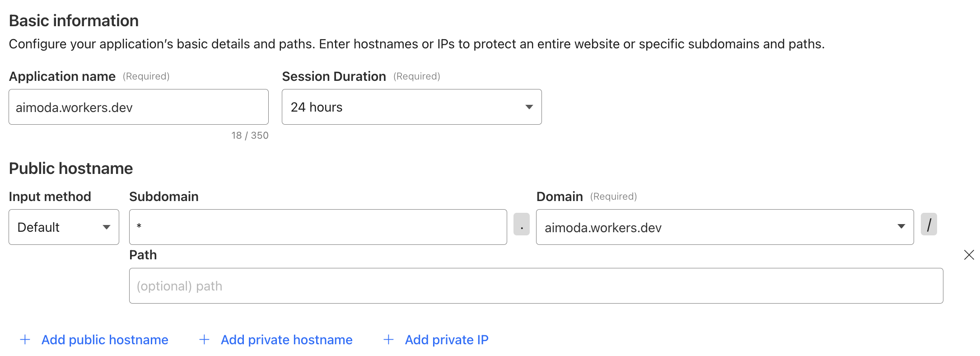Click the Public hostname section heading

click(71, 169)
